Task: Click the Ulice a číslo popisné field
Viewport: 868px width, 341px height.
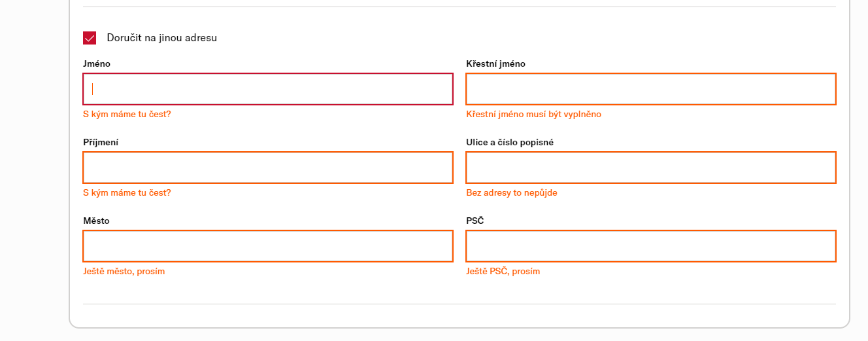Action: tap(651, 168)
